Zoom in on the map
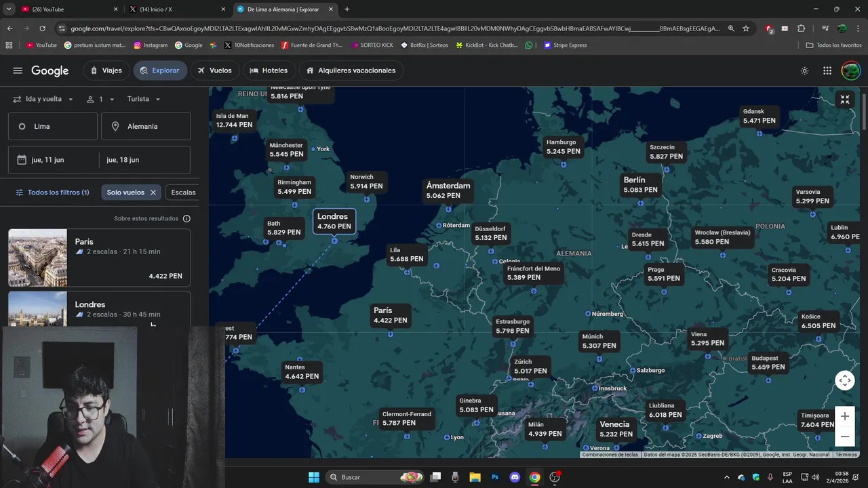868x488 pixels. click(845, 416)
